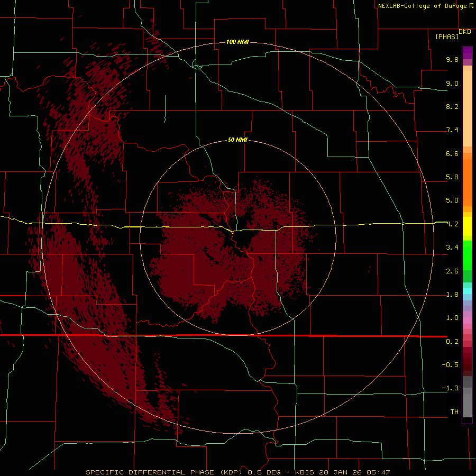
Task: Click the TH label on the color scale
Action: pyautogui.click(x=454, y=412)
